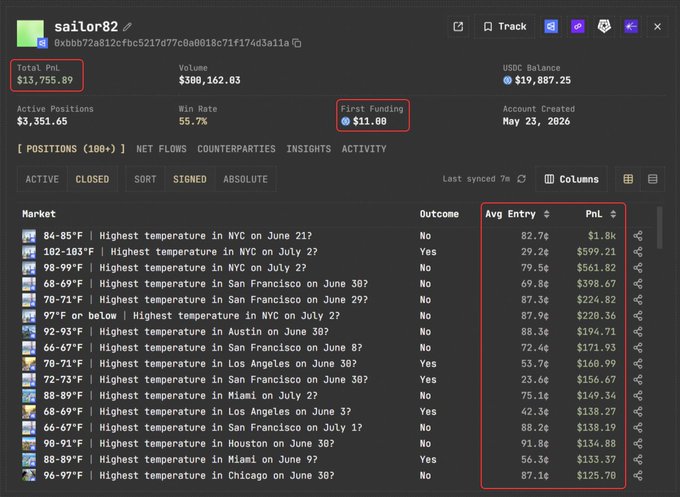680x497 pixels.
Task: Edit the sailor82 name with pencil icon
Action: [x=127, y=27]
